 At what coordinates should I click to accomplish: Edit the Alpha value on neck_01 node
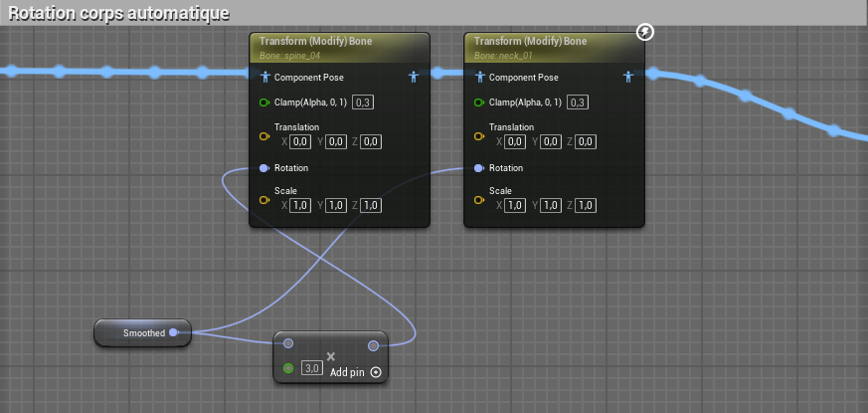click(578, 103)
